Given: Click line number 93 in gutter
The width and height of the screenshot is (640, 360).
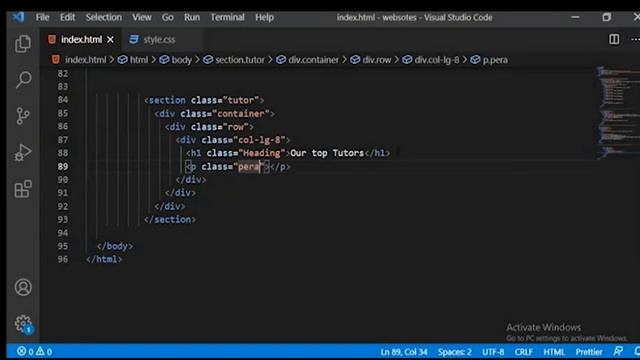Looking at the screenshot, I should 63,220.
